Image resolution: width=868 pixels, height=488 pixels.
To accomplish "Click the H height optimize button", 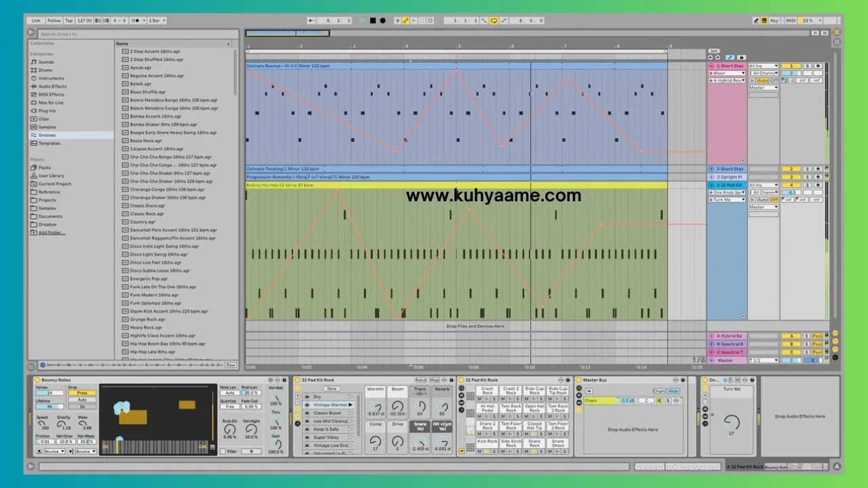I will (x=816, y=33).
